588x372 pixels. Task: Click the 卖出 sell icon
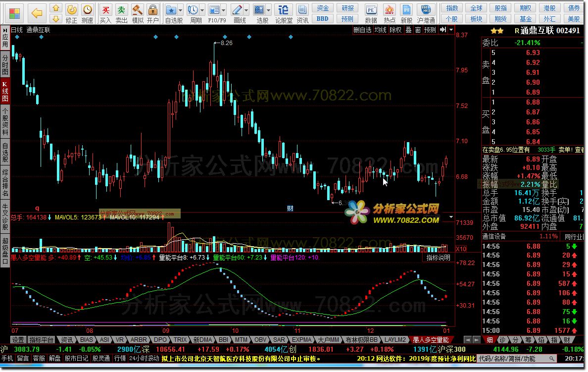(121, 14)
